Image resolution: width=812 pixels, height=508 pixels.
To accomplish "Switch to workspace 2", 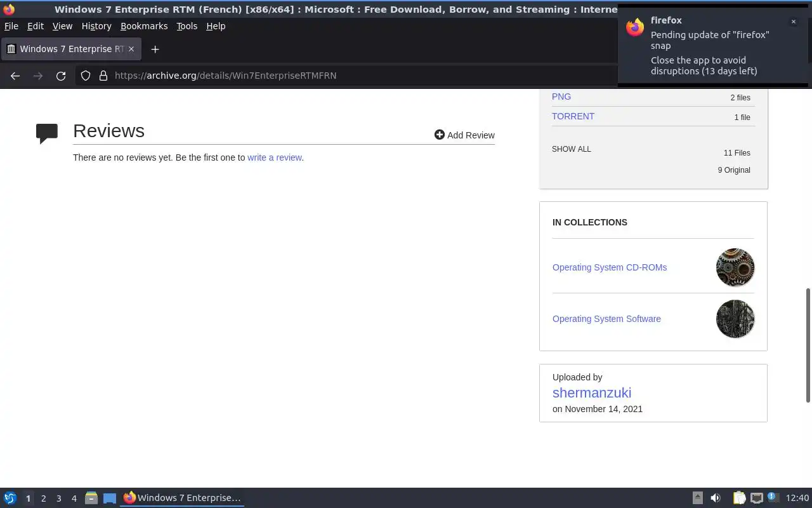I will coord(44,498).
